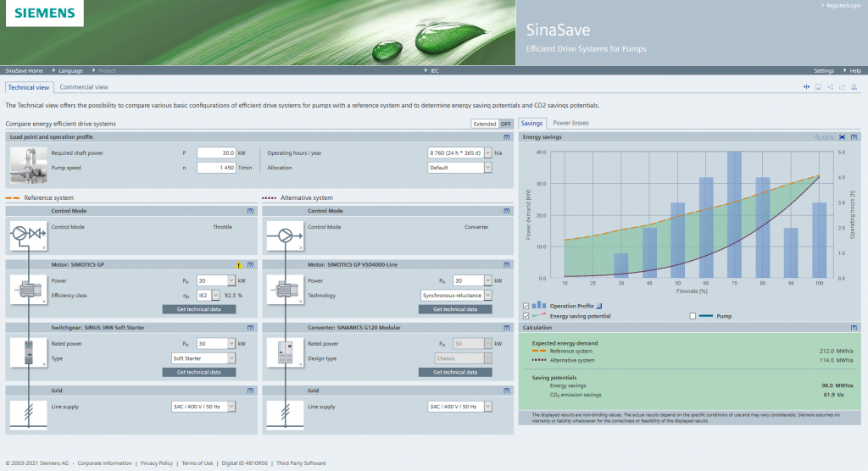The width and height of the screenshot is (868, 471).
Task: Maximize the Energy savings chart with fullscreen icon
Action: (x=842, y=136)
